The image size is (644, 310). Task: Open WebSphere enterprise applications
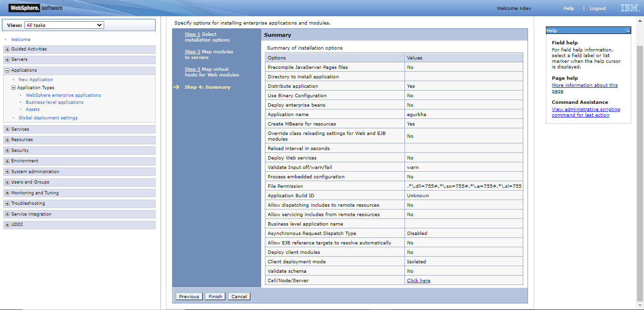click(x=63, y=95)
